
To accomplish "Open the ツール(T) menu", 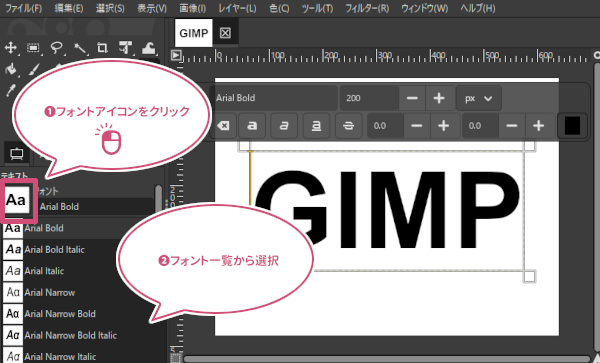I will tap(317, 8).
